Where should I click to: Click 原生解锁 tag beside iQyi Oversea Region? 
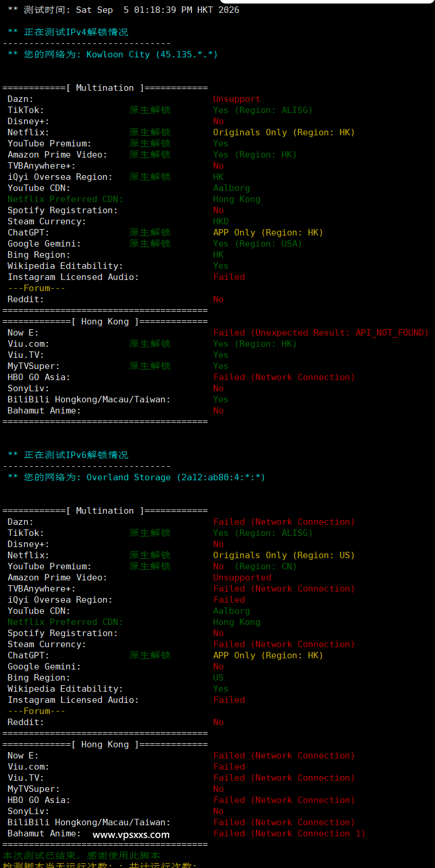(150, 177)
